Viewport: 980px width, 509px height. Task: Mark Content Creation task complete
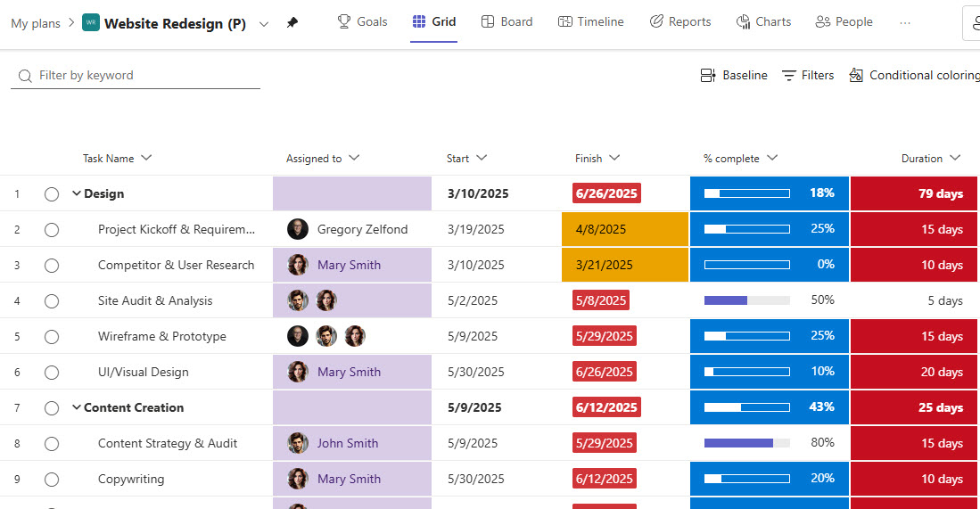click(x=52, y=408)
